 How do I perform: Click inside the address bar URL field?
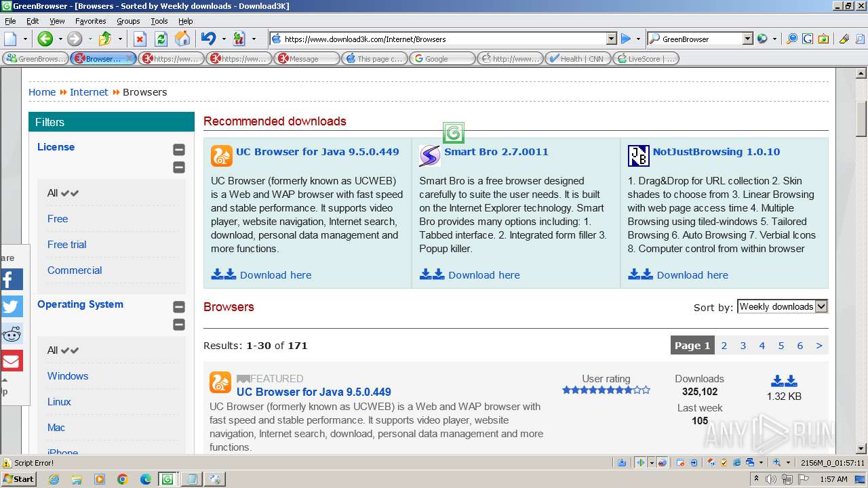[444, 39]
